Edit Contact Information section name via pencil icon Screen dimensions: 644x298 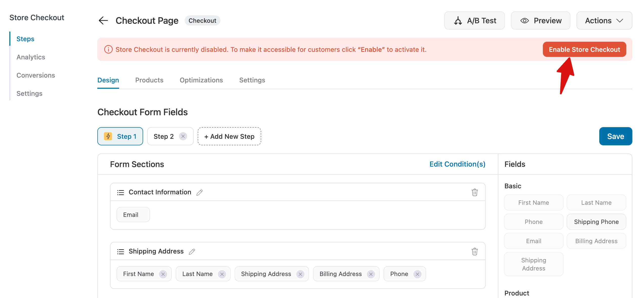[199, 192]
